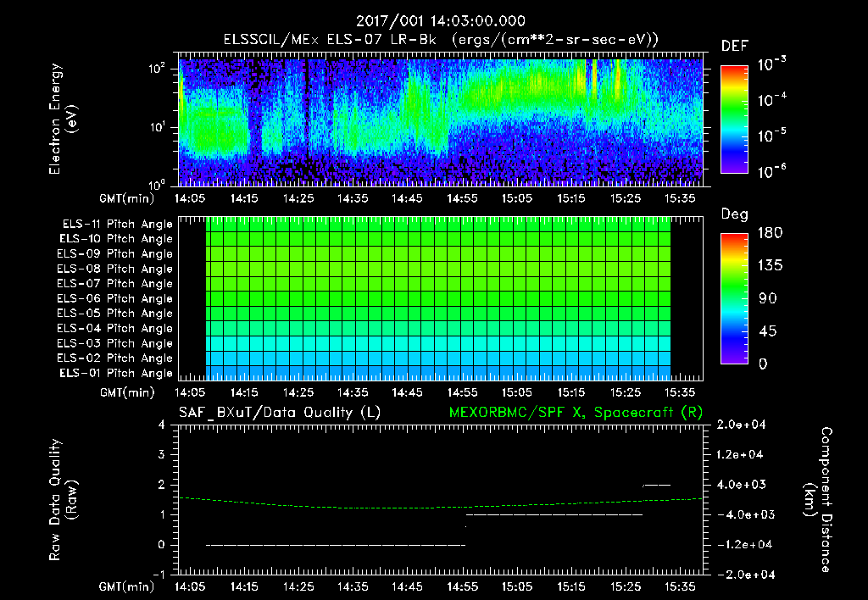Click the 2.0e+04 right axis tick label
This screenshot has height=600, width=868.
(741, 425)
